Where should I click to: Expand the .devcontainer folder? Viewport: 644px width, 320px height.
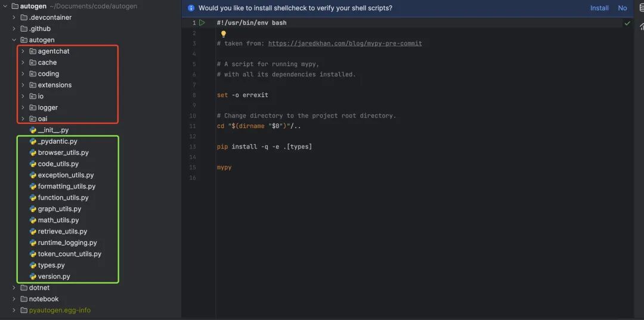pyautogui.click(x=14, y=17)
